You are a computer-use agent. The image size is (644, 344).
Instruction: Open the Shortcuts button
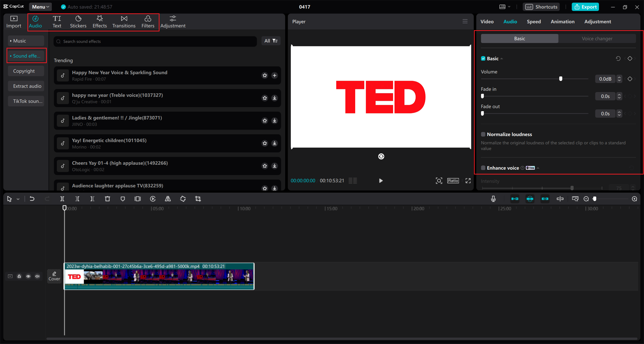click(x=541, y=7)
